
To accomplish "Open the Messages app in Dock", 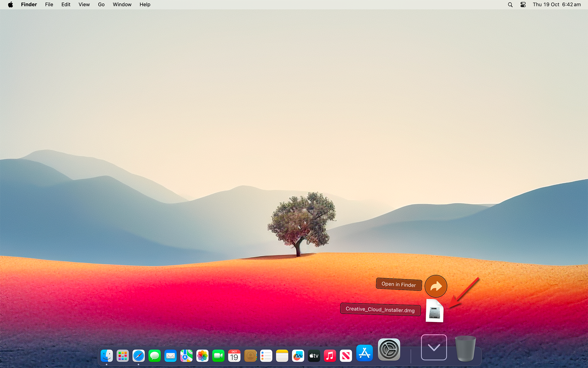I will pyautogui.click(x=154, y=356).
